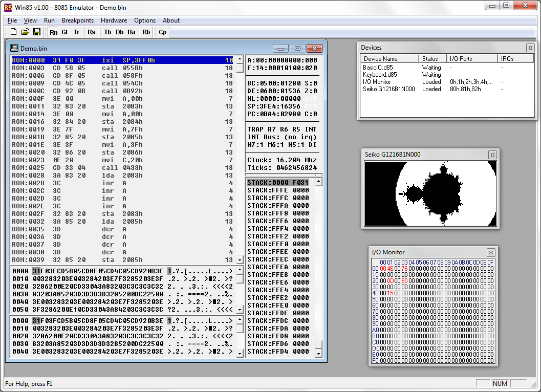Click the New file toolbar icon
541x392 pixels.
pyautogui.click(x=14, y=32)
